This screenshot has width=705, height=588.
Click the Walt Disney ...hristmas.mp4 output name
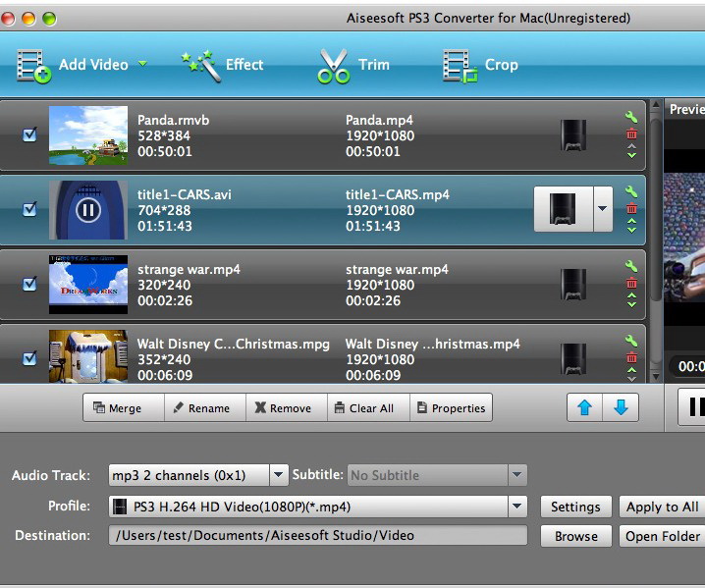pos(433,344)
